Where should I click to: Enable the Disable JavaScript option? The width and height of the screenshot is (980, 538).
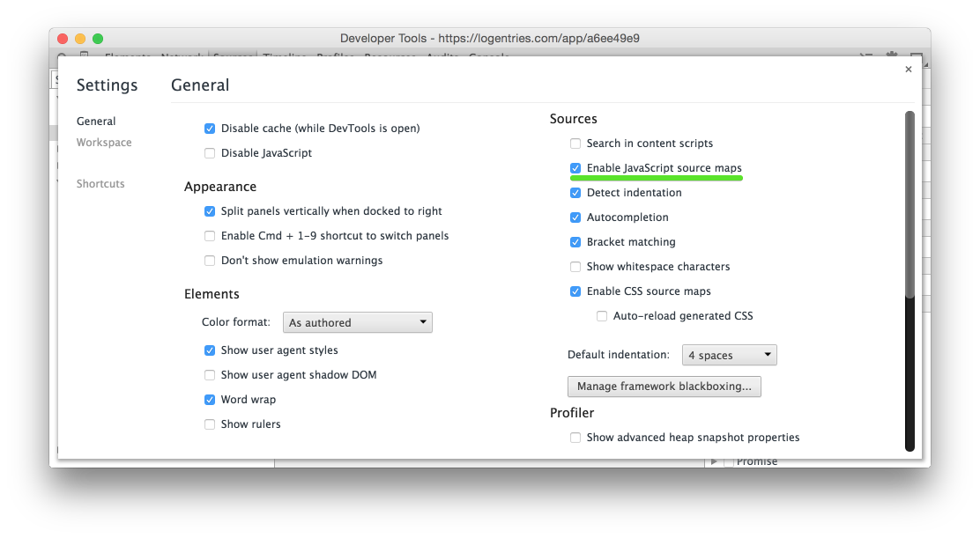coord(210,153)
